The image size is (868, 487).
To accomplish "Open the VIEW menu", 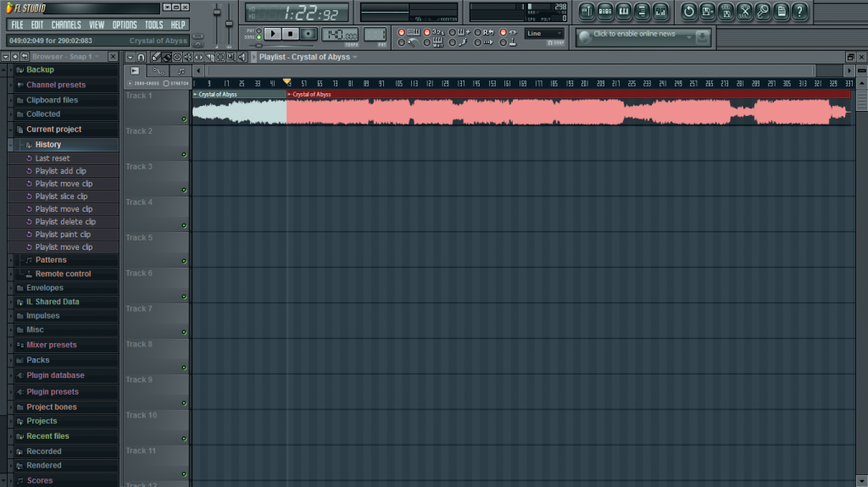I will click(x=97, y=25).
